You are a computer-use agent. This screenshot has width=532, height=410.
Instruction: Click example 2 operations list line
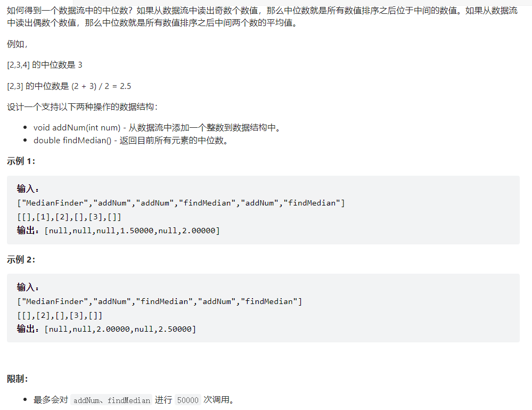pyautogui.click(x=159, y=301)
